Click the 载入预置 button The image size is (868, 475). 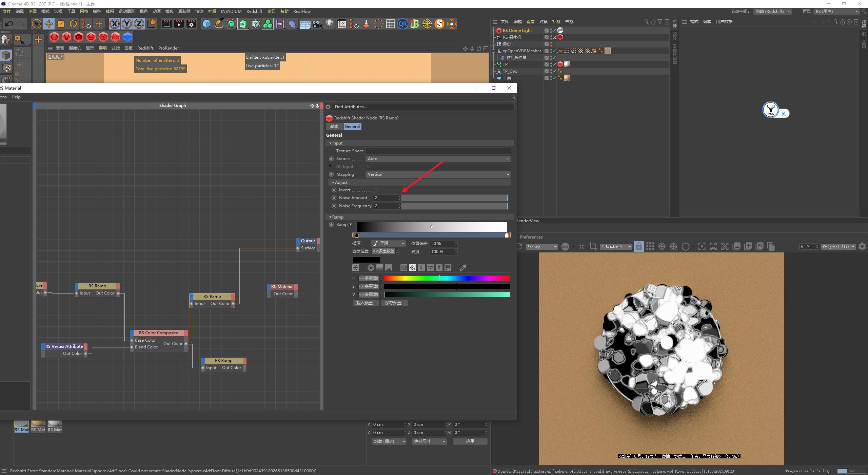pyautogui.click(x=366, y=303)
